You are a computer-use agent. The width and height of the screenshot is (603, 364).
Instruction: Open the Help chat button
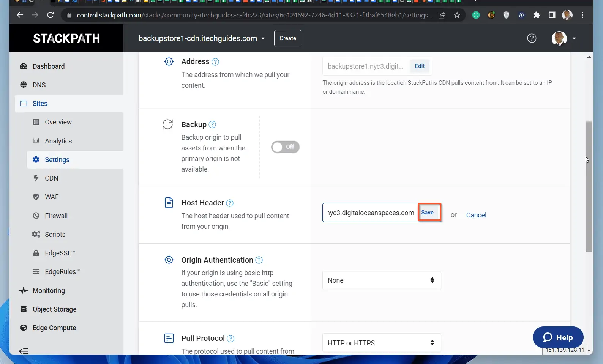click(558, 337)
